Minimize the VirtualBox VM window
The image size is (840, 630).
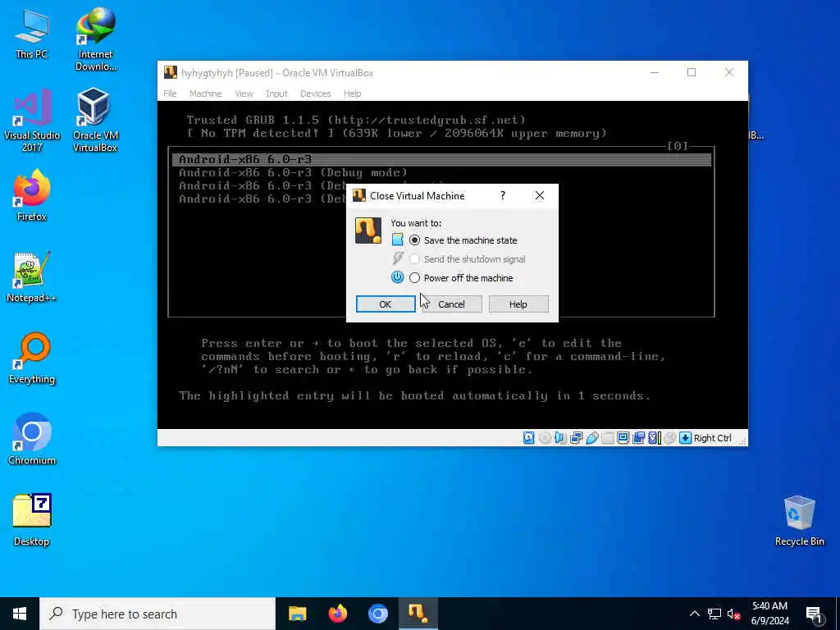655,72
